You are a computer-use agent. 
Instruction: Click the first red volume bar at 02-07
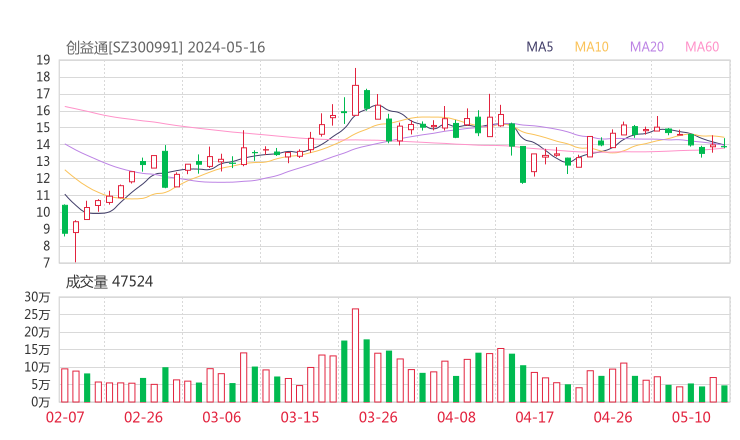point(65,385)
